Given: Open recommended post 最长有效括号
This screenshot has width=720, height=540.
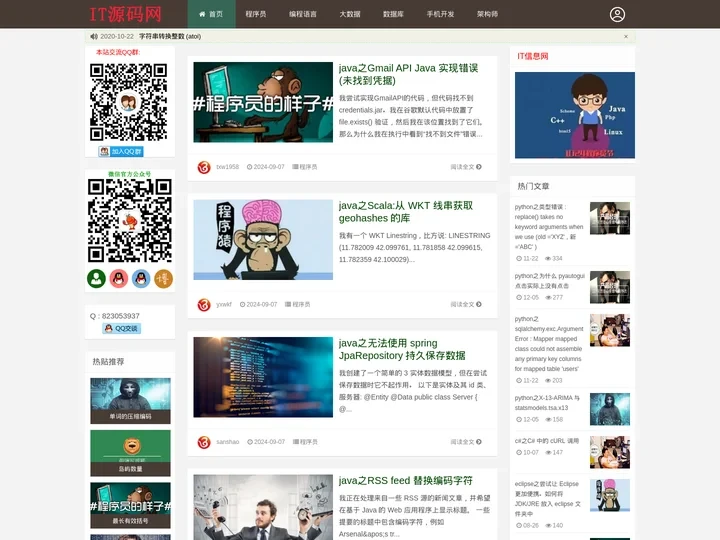Looking at the screenshot, I should pos(130,505).
